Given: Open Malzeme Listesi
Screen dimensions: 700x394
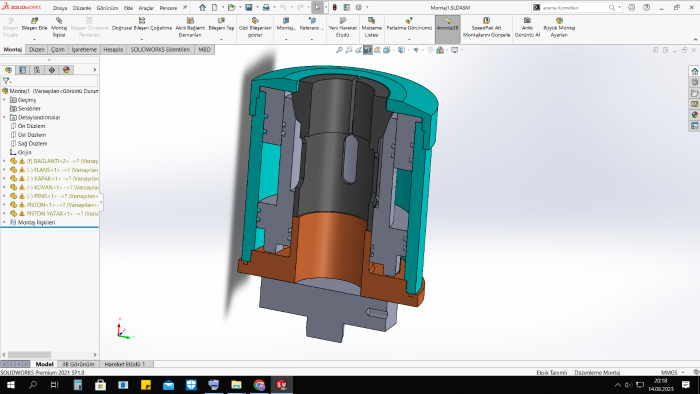Looking at the screenshot, I should [371, 27].
